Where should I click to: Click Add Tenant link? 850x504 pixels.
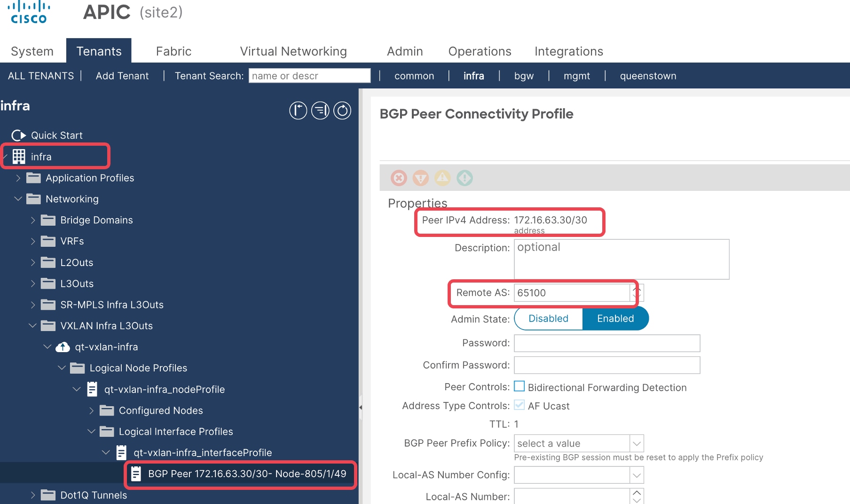(x=122, y=76)
